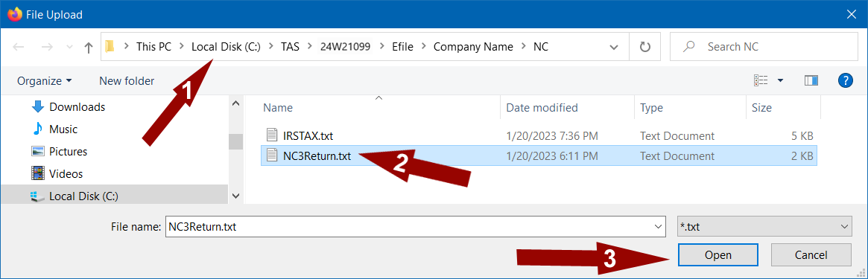Click navigation pane scroll up arrow
868x279 pixels.
[x=235, y=103]
